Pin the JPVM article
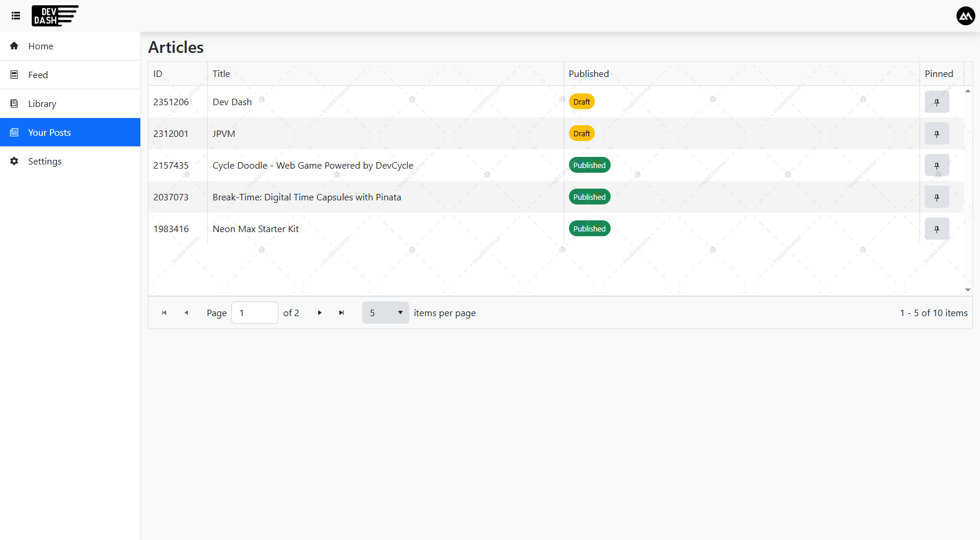This screenshot has width=980, height=540. click(937, 133)
